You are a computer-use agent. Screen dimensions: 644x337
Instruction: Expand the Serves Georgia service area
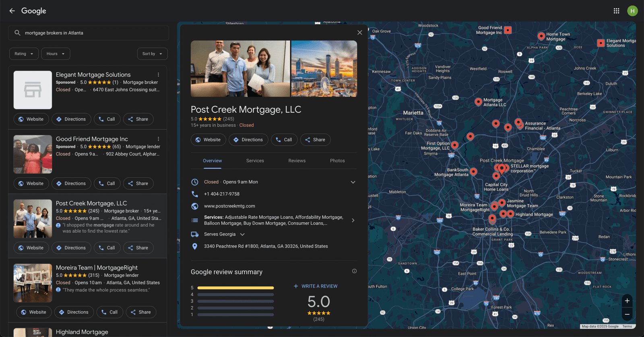[242, 234]
